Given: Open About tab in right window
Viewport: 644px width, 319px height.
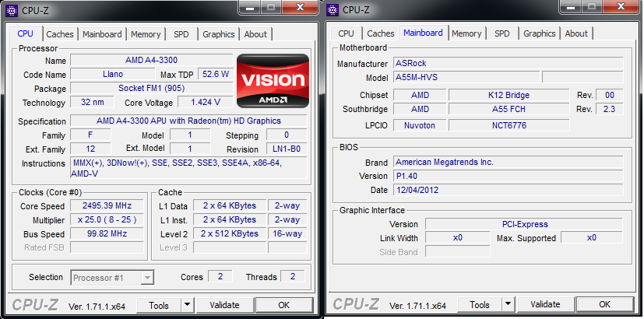Looking at the screenshot, I should pos(576,33).
